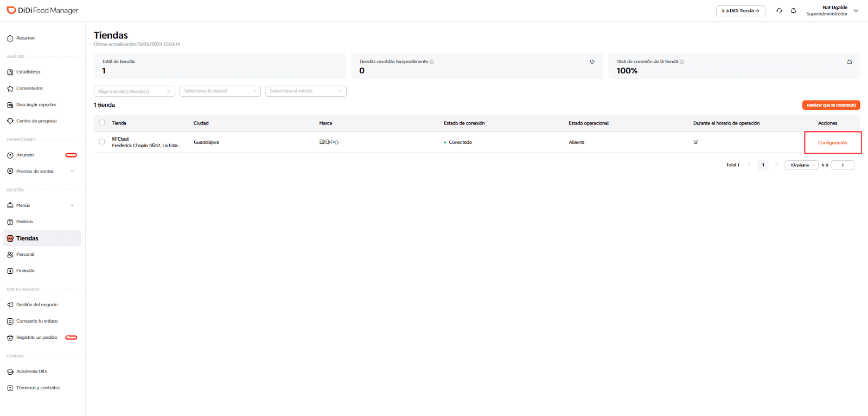
Task: Open Configuración for the KFCtest store
Action: pos(832,143)
